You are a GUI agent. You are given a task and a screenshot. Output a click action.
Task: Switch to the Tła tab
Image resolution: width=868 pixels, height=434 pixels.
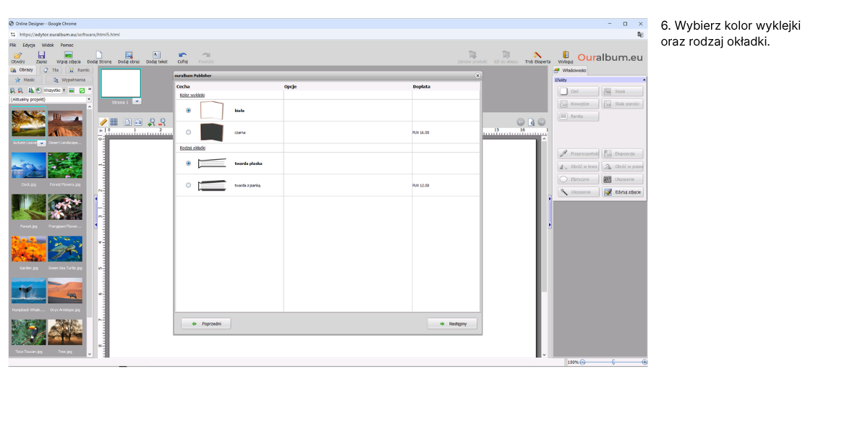[51, 70]
